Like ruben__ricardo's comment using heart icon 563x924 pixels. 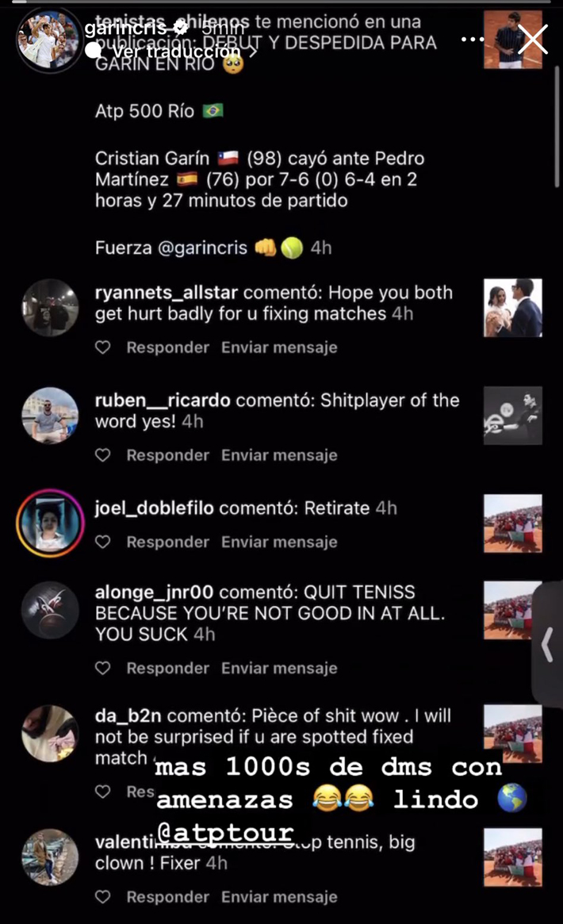[103, 455]
